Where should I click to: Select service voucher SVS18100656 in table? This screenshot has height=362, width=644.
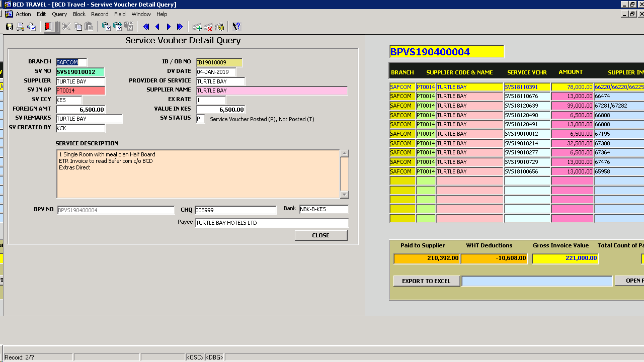tap(527, 171)
